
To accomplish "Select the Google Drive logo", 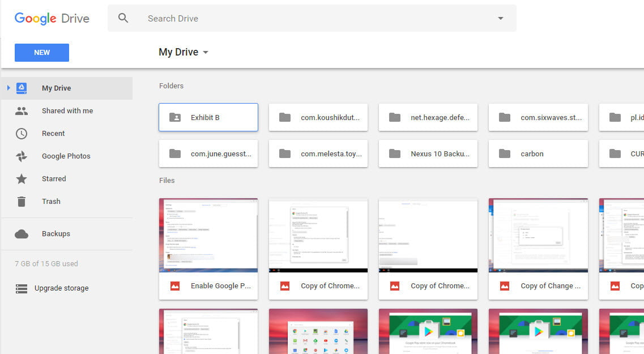I will 52,18.
